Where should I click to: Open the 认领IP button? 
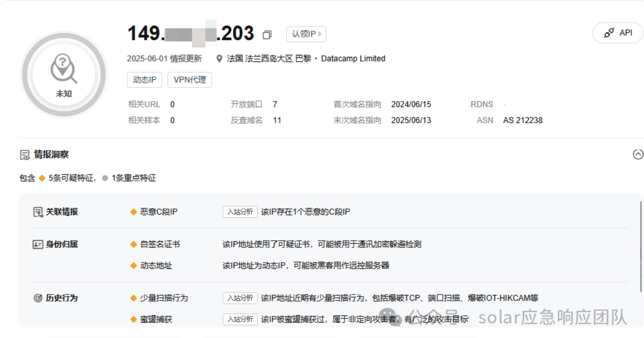pos(306,34)
